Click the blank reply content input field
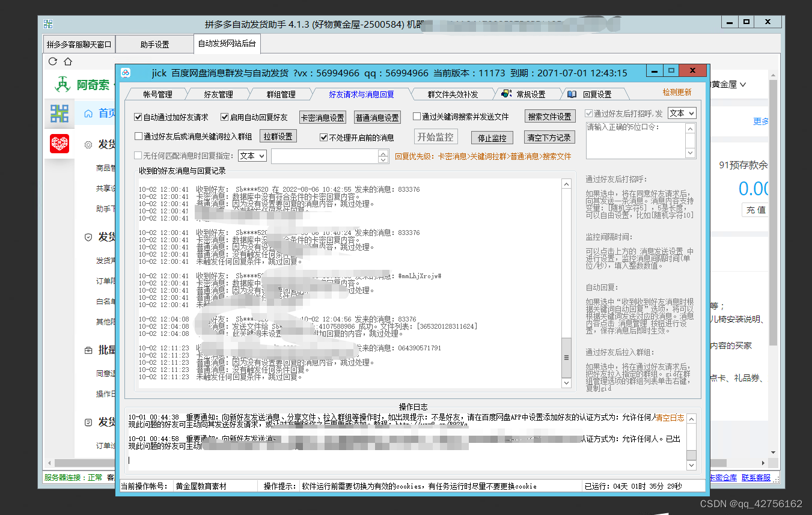The height and width of the screenshot is (515, 812). [325, 156]
